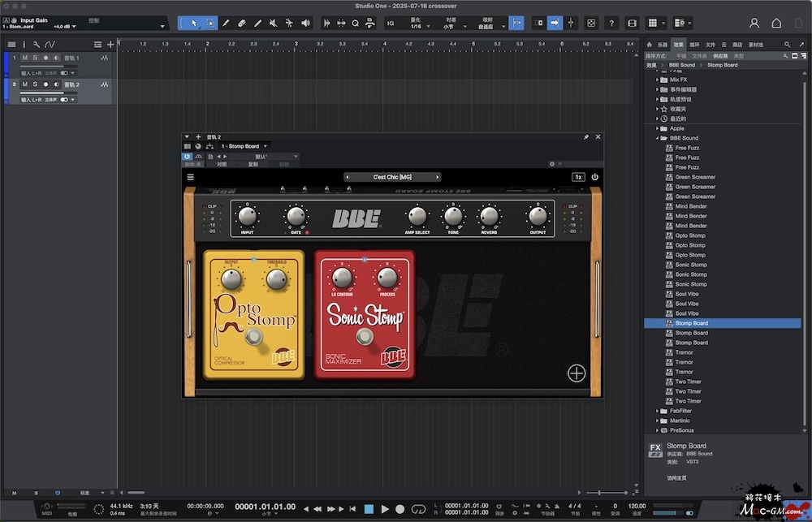
Task: Mute track 音轨 1
Action: (x=25, y=58)
